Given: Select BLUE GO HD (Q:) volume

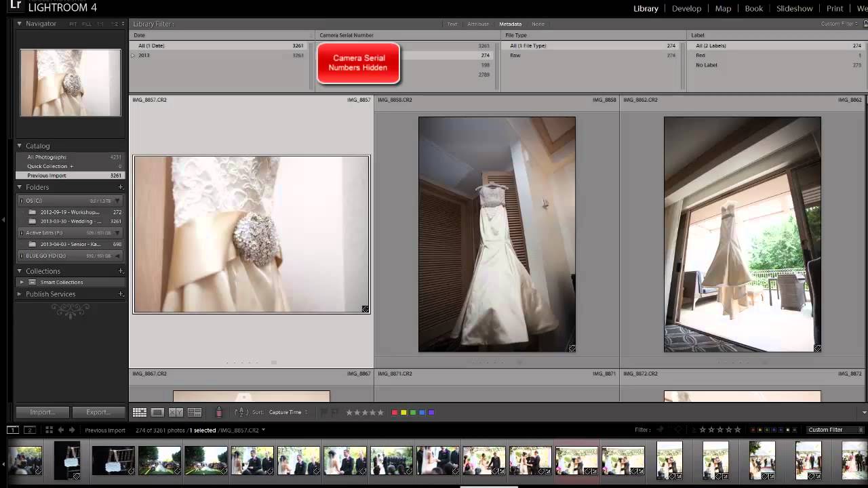Looking at the screenshot, I should (x=70, y=256).
